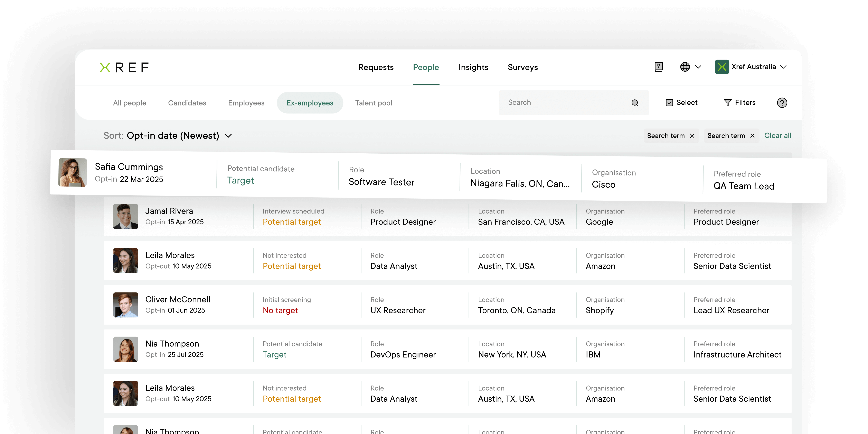The height and width of the screenshot is (434, 868).
Task: Go to the Insights menu
Action: click(x=473, y=67)
